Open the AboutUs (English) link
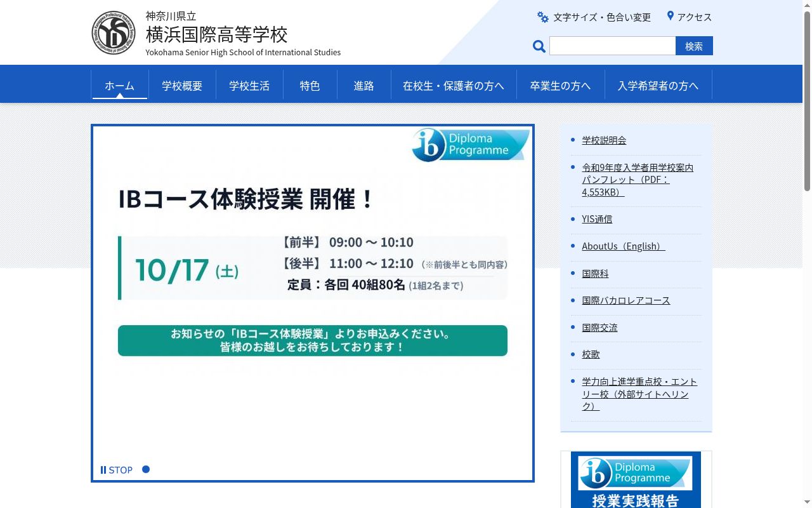 click(x=624, y=246)
